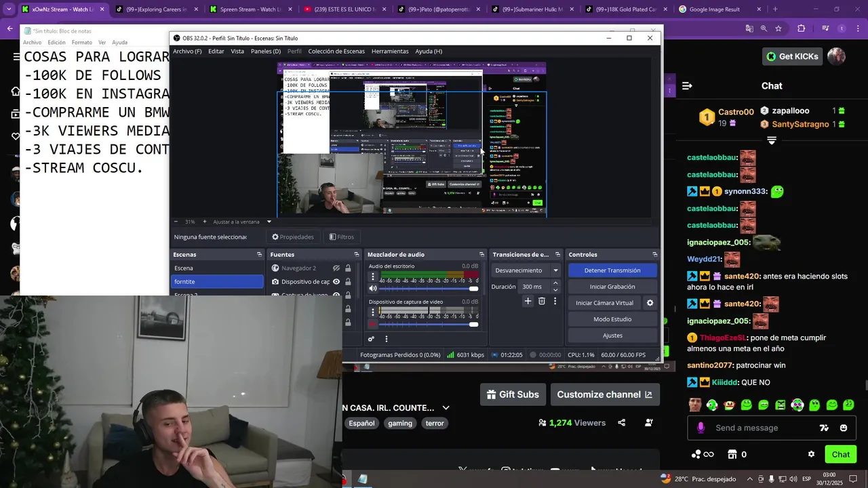Open source Propiedades button
The width and height of the screenshot is (868, 488).
(x=293, y=237)
